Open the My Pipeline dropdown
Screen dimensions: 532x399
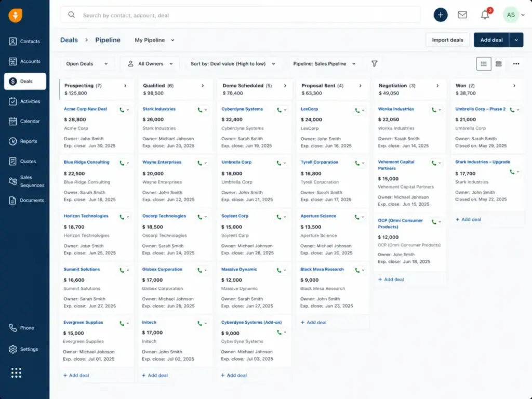pos(154,40)
